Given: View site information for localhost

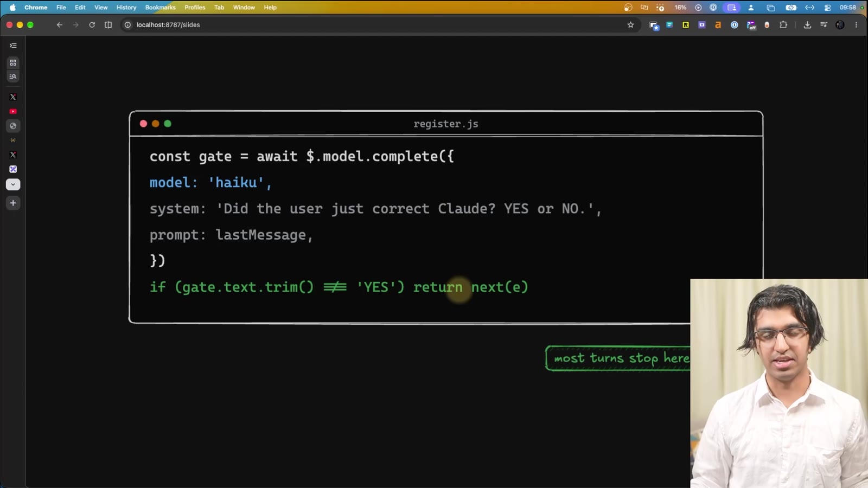Looking at the screenshot, I should point(128,25).
